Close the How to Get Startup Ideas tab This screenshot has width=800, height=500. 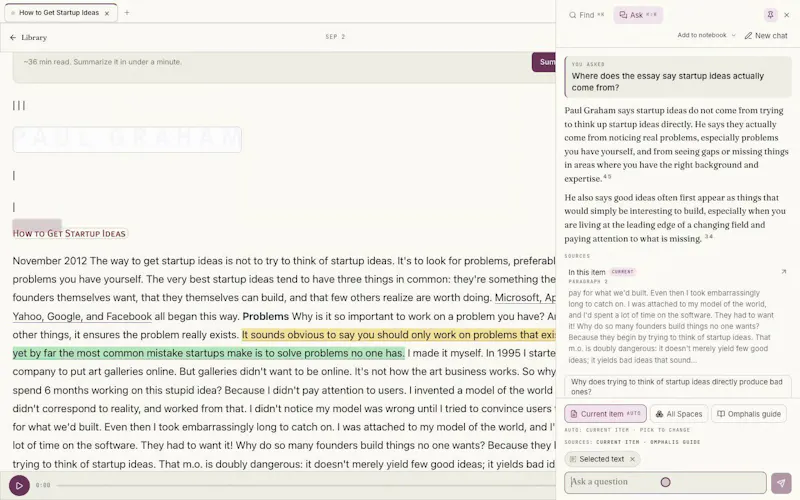[107, 13]
